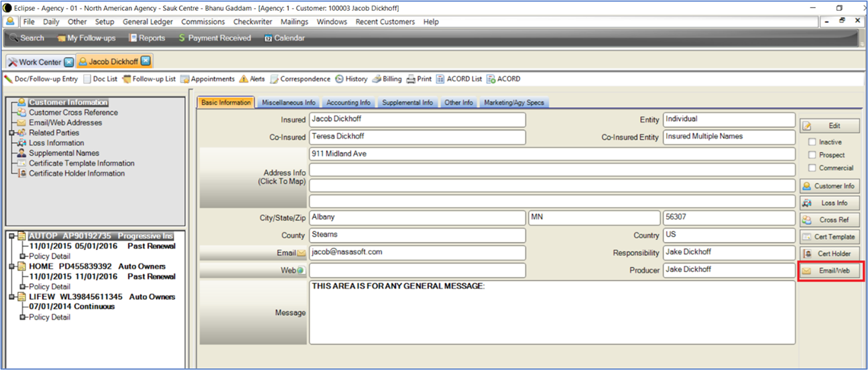The height and width of the screenshot is (370, 868).
Task: Expand Policy Detail under HOME policy
Action: point(22,287)
